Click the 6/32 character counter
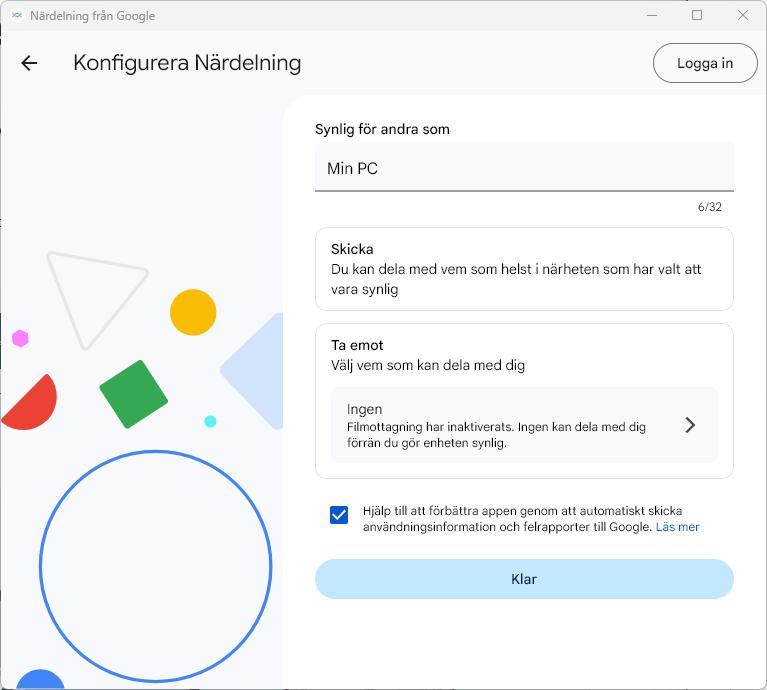Viewport: 767px width, 690px height. pos(709,207)
